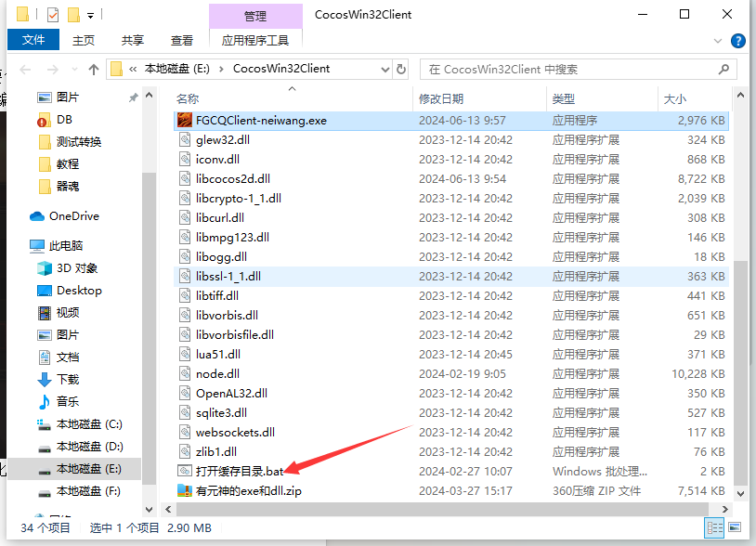Expand the ribbon using the chevron
This screenshot has height=546, width=756.
716,40
